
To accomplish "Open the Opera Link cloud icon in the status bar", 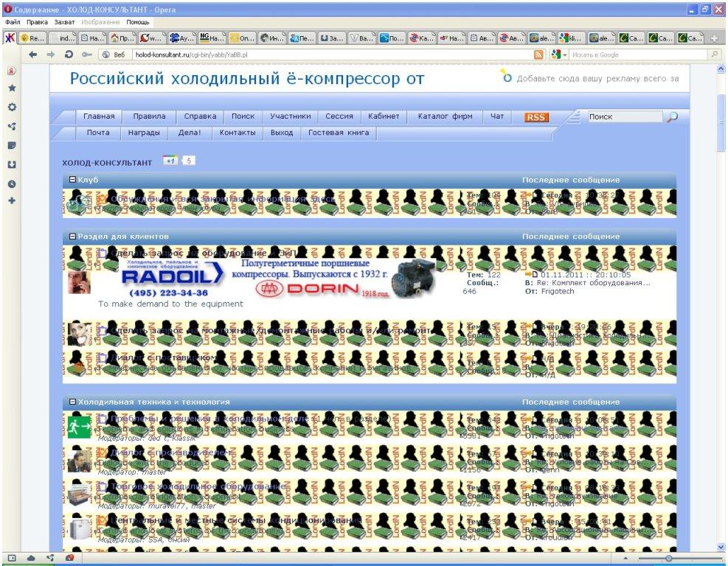I will (x=31, y=558).
